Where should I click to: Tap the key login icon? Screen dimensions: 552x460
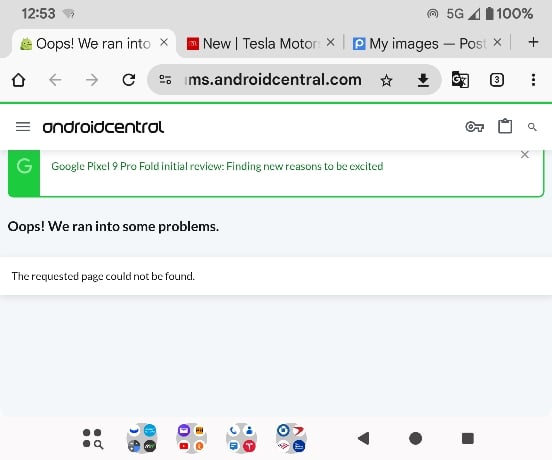click(x=475, y=126)
